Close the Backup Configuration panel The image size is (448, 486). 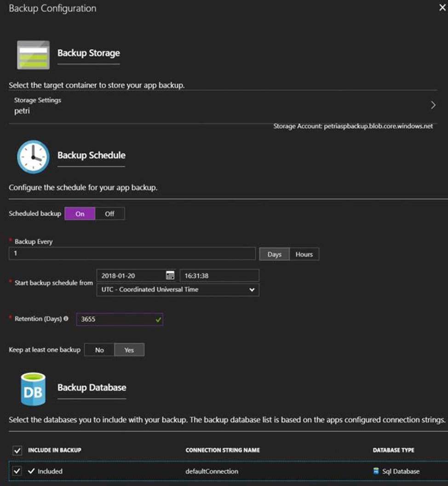[442, 8]
